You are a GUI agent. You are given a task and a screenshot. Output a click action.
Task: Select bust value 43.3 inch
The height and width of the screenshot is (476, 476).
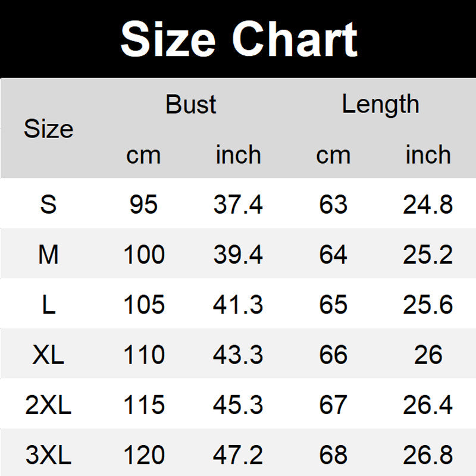coord(238,355)
